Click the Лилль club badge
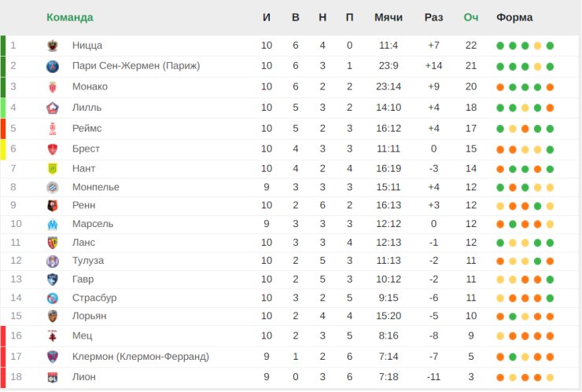The height and width of the screenshot is (392, 582). (x=53, y=108)
